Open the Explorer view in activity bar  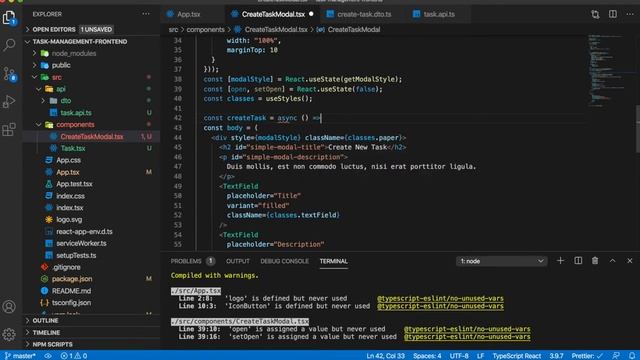pyautogui.click(x=9, y=18)
